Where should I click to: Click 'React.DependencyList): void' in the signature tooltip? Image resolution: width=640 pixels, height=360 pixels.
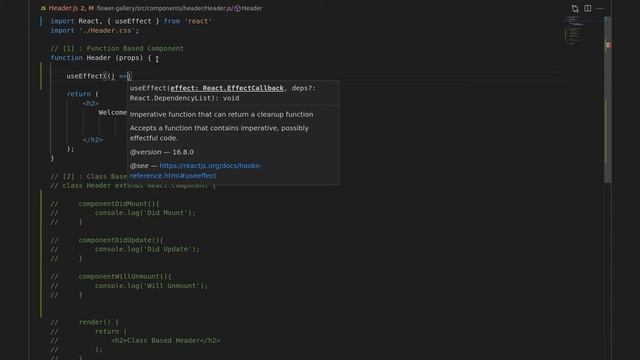click(x=184, y=98)
